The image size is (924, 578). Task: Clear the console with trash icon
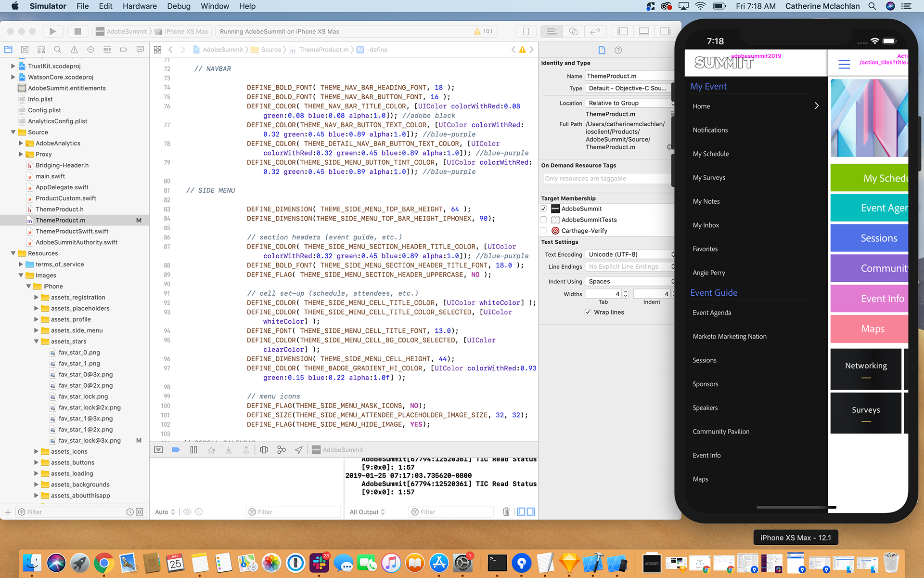coord(506,512)
